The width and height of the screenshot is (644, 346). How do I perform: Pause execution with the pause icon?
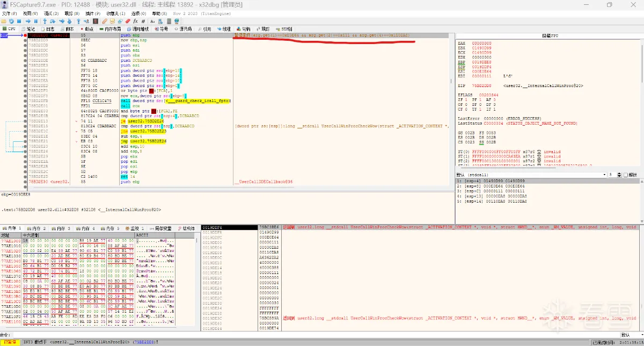36,21
